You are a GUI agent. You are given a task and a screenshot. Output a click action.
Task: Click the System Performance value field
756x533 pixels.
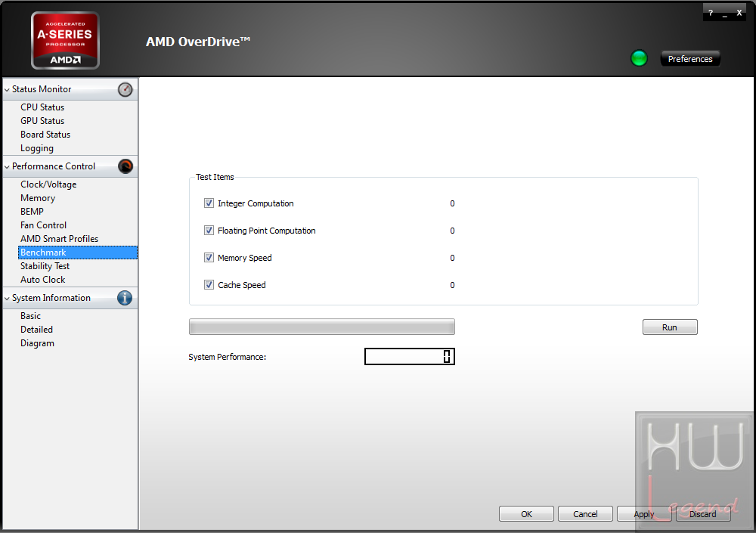[409, 356]
